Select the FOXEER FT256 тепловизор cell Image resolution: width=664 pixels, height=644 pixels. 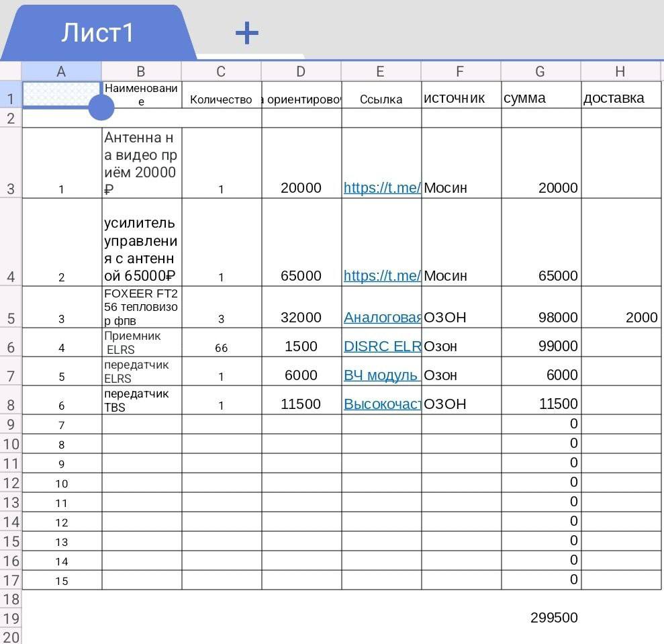click(142, 307)
